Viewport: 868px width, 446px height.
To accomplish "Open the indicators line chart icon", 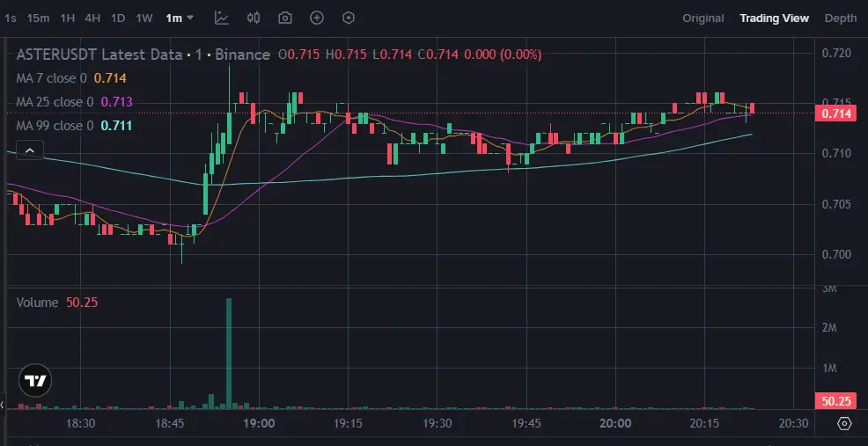I will [x=222, y=18].
